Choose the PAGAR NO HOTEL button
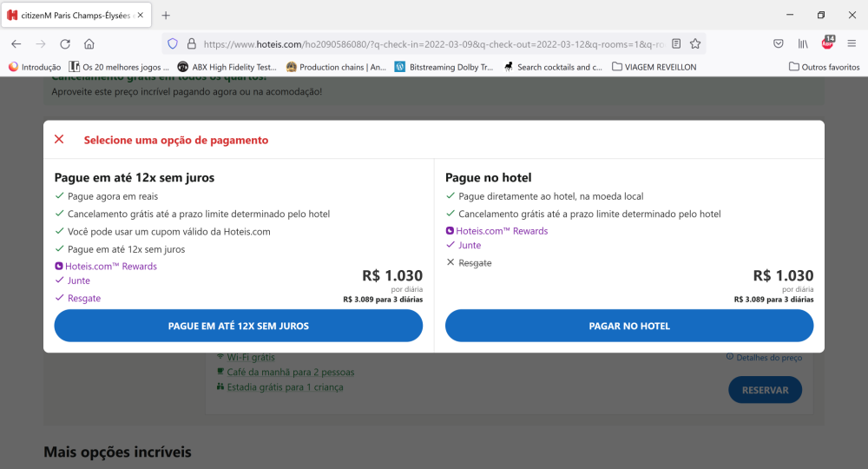 [629, 326]
